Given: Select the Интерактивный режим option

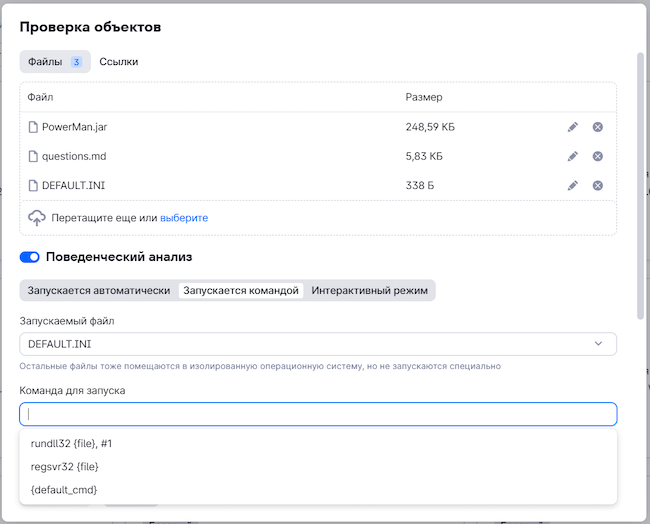Looking at the screenshot, I should pos(370,291).
